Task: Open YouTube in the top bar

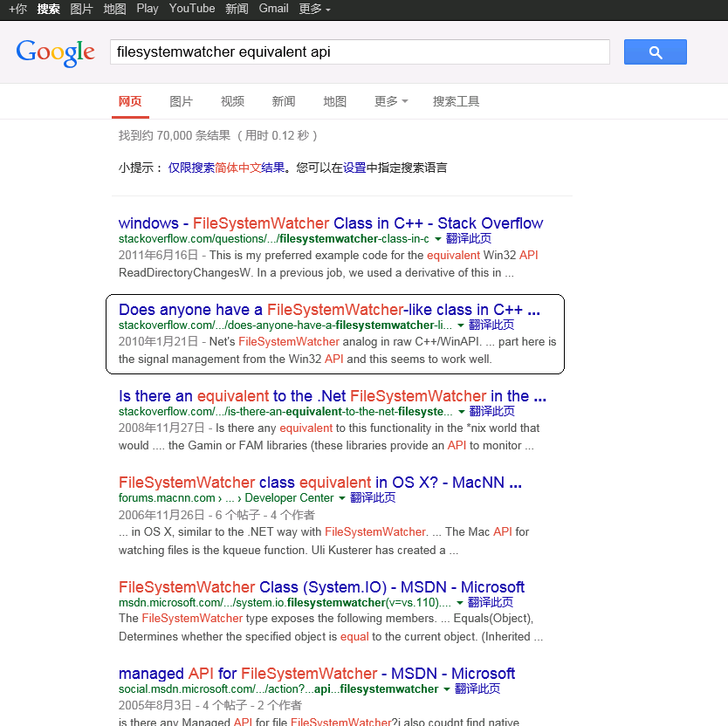Action: (x=192, y=9)
